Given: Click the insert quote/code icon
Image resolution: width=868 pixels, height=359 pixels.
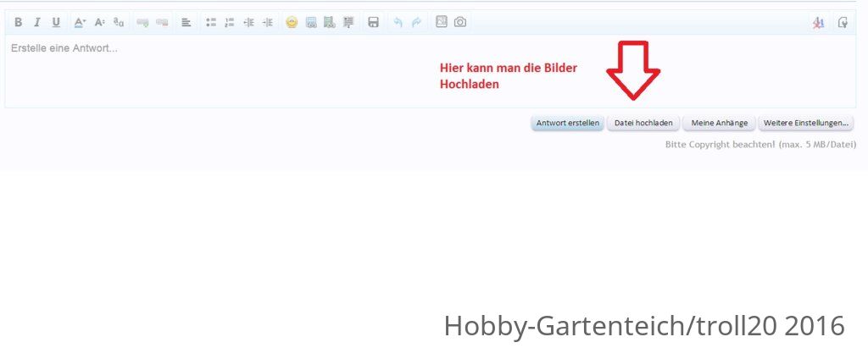Looking at the screenshot, I should [348, 23].
